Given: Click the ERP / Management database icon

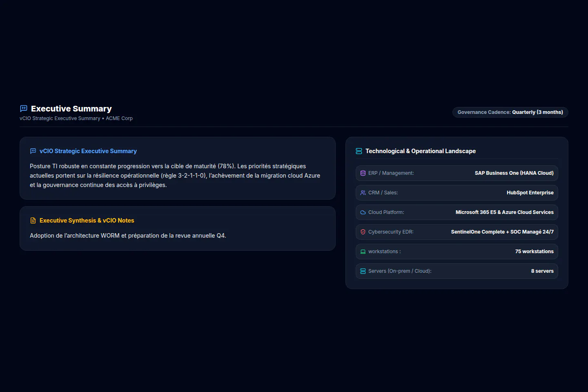Looking at the screenshot, I should tap(363, 173).
